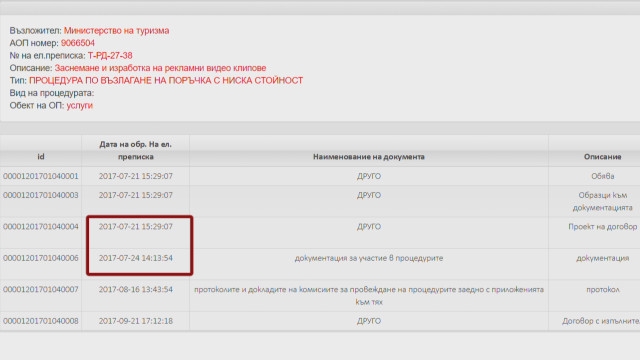Click the 'Проект на договор' description
640x360 pixels.
point(602,227)
